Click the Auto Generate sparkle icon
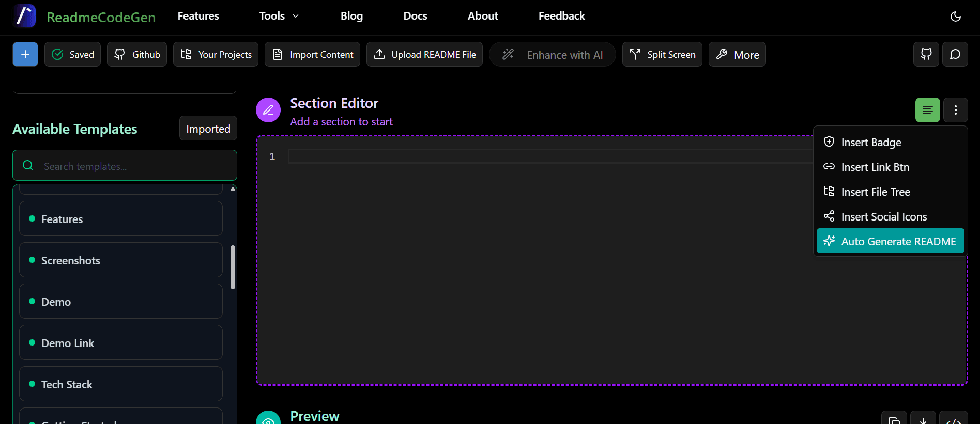 (x=829, y=241)
